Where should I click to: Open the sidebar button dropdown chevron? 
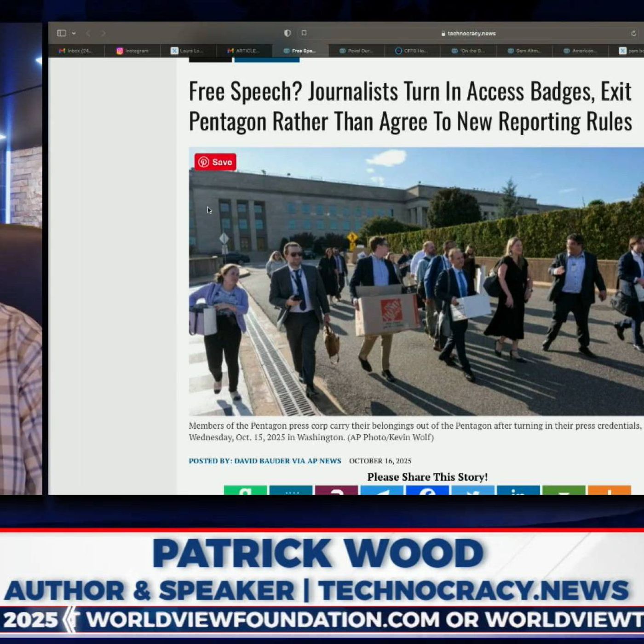tap(74, 33)
